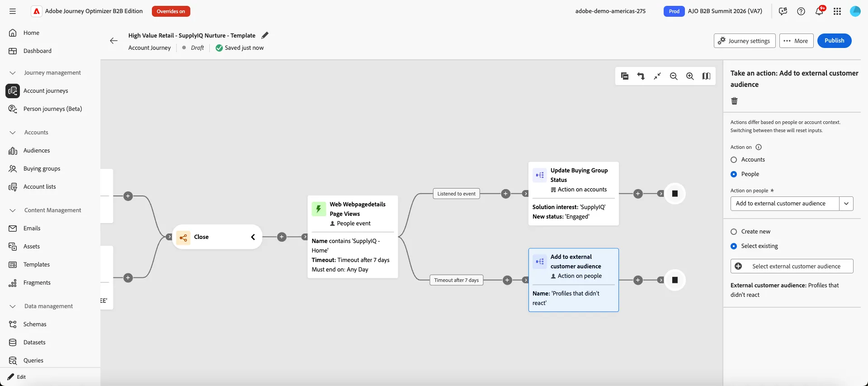Choose the Create new radio option
868x386 pixels.
click(x=734, y=232)
